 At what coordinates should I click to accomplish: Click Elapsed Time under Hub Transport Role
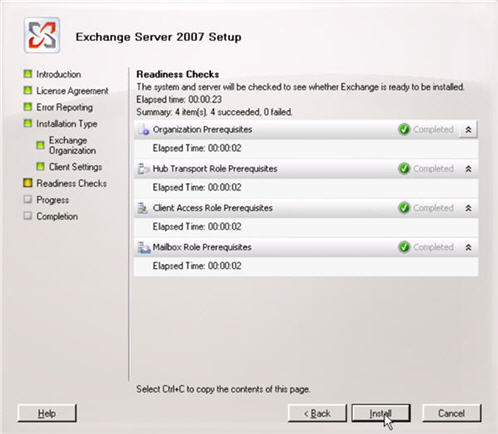[197, 188]
